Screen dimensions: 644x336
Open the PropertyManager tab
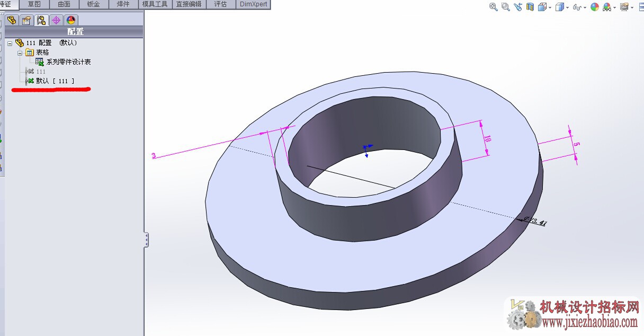point(26,20)
